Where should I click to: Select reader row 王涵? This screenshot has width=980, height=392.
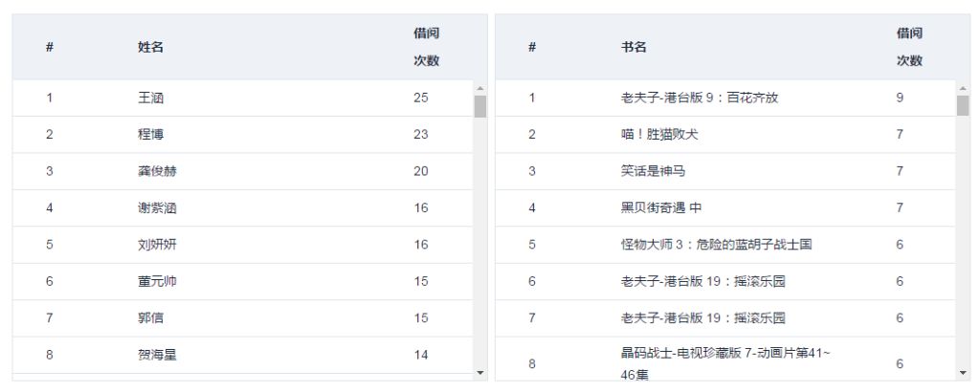pyautogui.click(x=242, y=98)
